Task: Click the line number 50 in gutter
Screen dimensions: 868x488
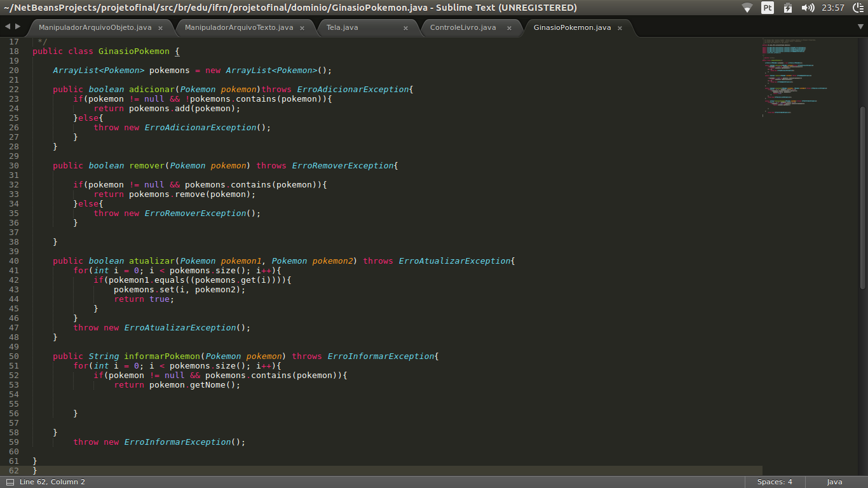Action: coord(14,356)
